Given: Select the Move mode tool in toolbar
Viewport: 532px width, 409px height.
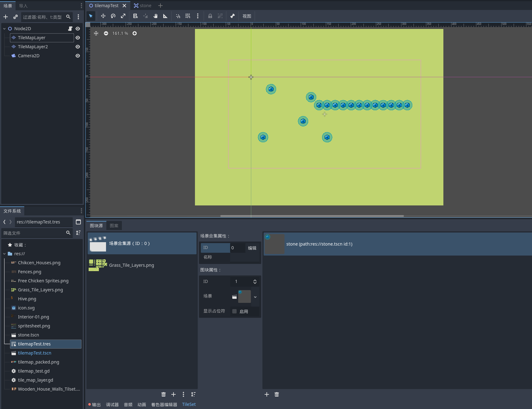Looking at the screenshot, I should pos(103,16).
